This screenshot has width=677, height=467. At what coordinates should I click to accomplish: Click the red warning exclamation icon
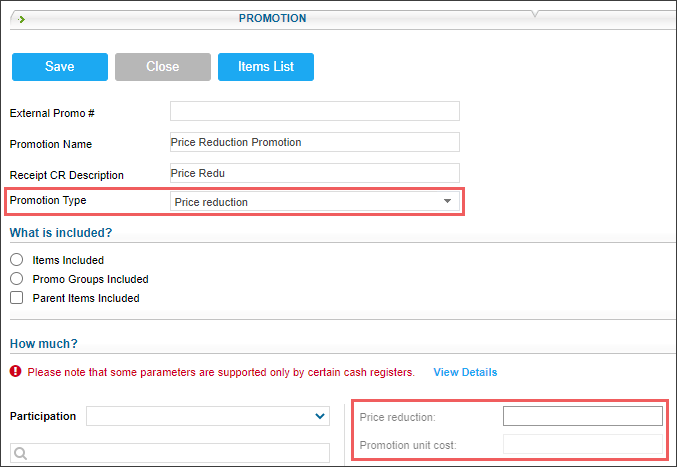pyautogui.click(x=16, y=371)
